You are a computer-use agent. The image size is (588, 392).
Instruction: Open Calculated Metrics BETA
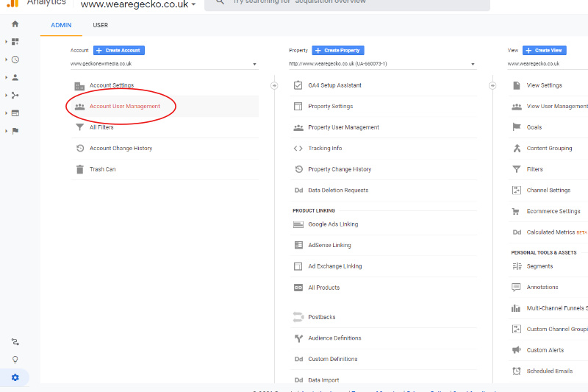click(548, 232)
